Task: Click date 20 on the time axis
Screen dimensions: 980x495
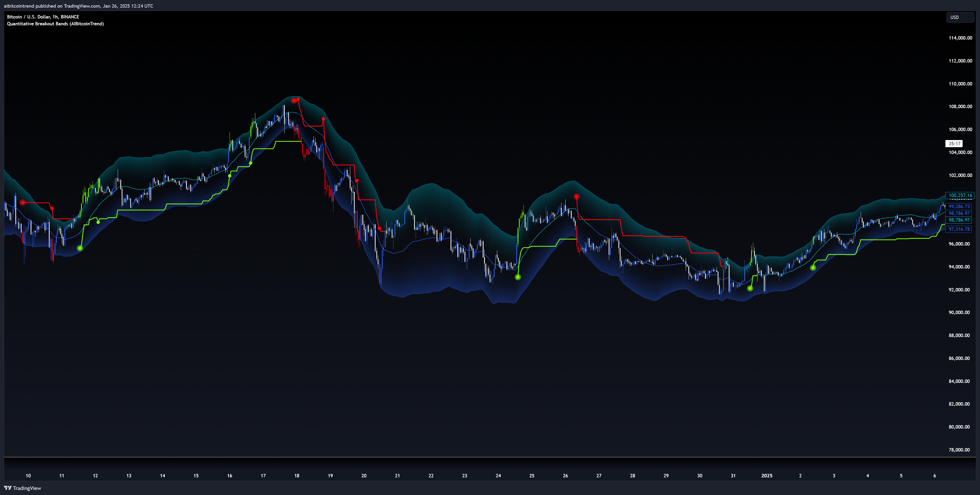Action: (x=364, y=475)
